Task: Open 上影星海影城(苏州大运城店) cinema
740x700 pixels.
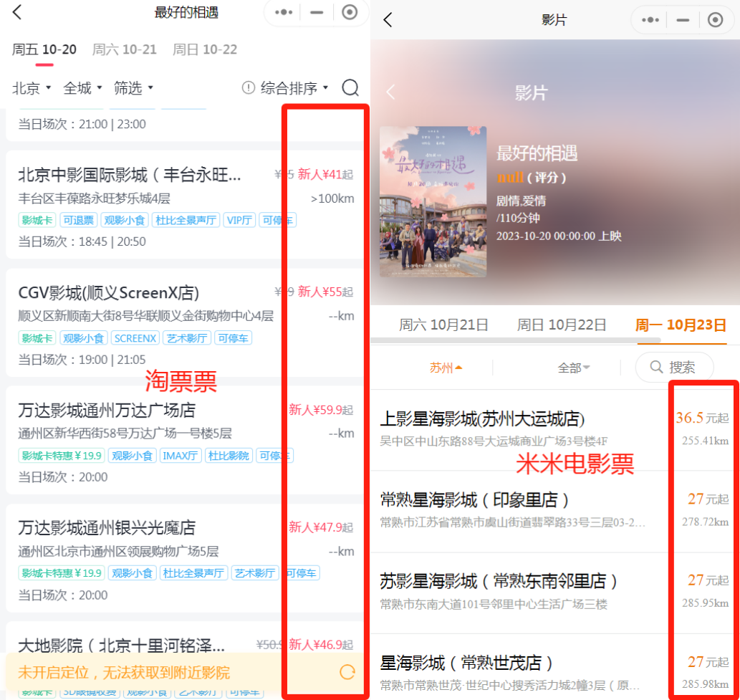Action: (x=555, y=430)
